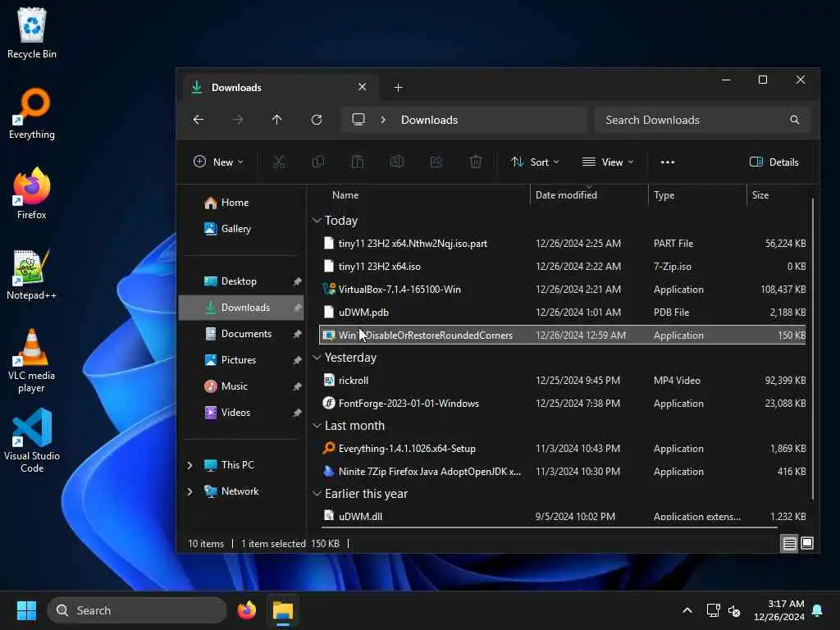This screenshot has height=630, width=840.
Task: Click the Visual Studio Code shortcut
Action: (x=32, y=441)
